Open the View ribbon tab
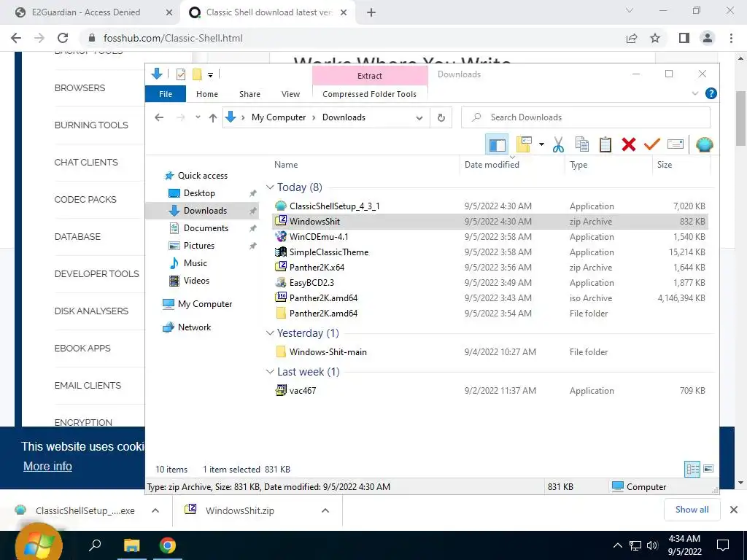The image size is (747, 560). tap(290, 94)
